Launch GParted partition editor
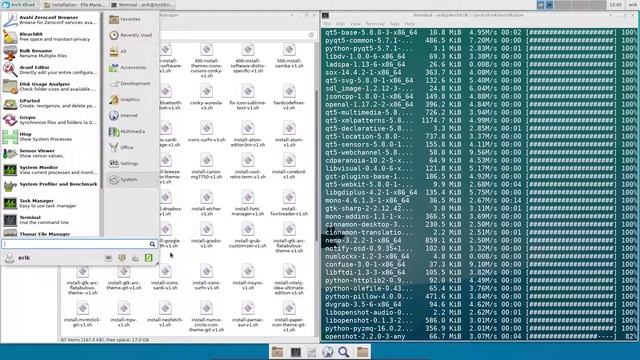This screenshot has height=360, width=640. tap(50, 103)
